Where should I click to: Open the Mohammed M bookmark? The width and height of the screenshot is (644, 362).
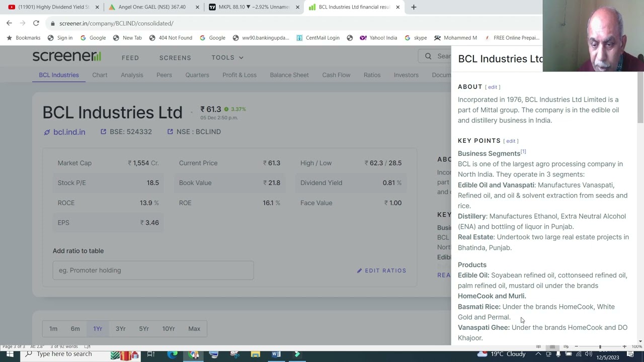(455, 38)
